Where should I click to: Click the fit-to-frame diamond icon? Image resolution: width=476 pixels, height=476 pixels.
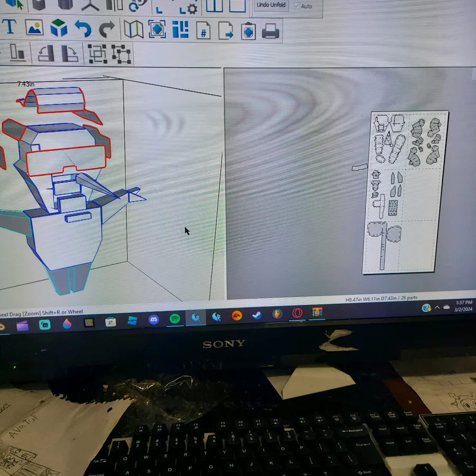coord(157,30)
